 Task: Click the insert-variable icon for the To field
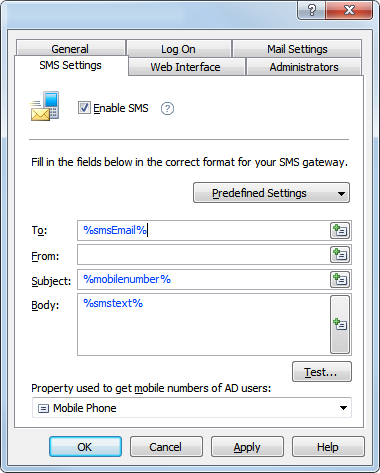[x=340, y=230]
